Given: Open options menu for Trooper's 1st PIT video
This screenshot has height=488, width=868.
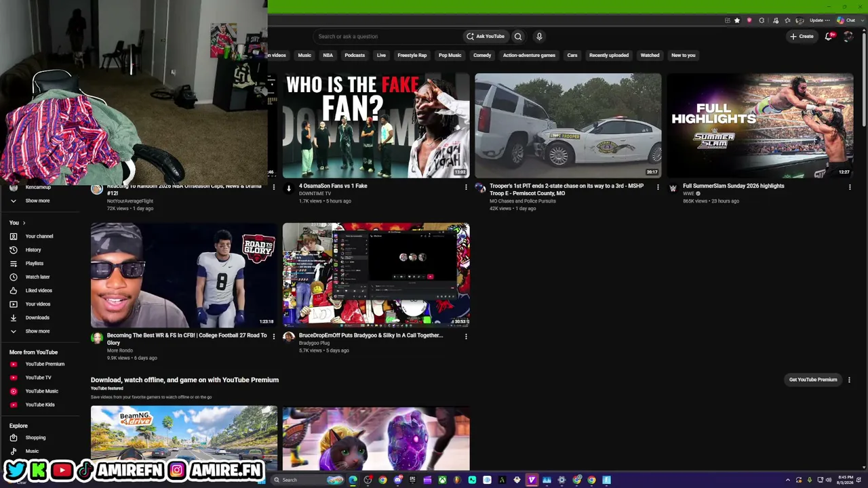Looking at the screenshot, I should pos(658,187).
